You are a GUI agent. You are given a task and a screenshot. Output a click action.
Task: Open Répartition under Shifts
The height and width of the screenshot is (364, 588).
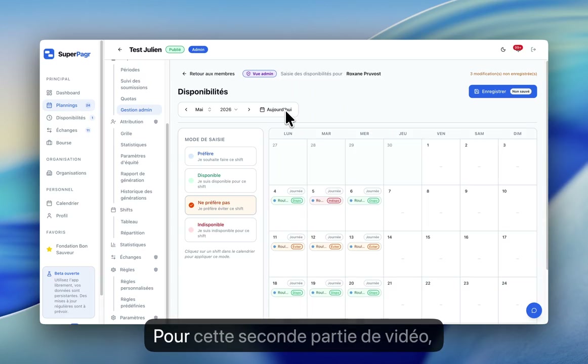[x=133, y=233]
